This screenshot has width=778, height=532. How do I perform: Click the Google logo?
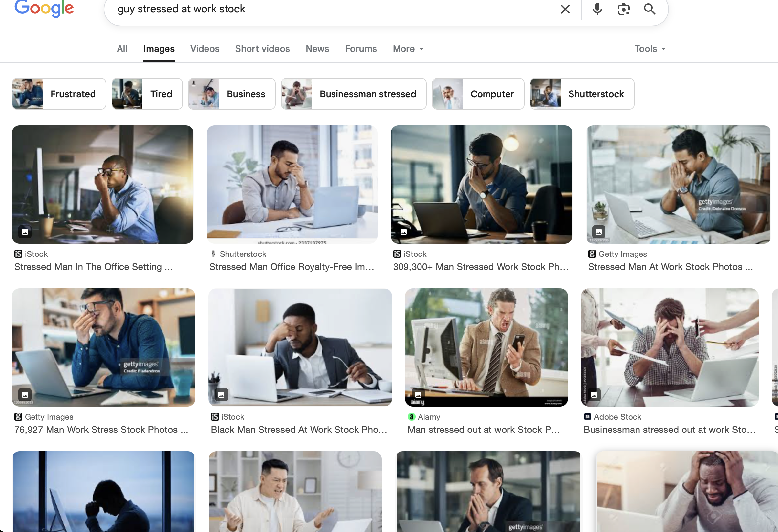coord(44,8)
